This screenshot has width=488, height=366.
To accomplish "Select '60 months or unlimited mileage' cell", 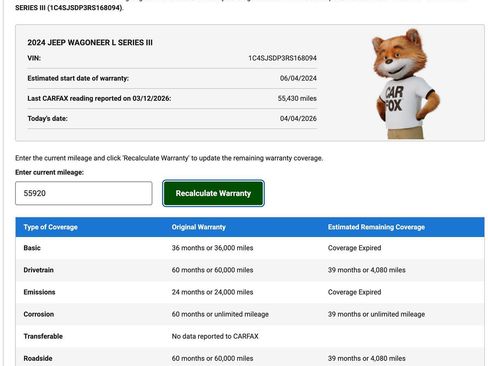I will pos(220,314).
